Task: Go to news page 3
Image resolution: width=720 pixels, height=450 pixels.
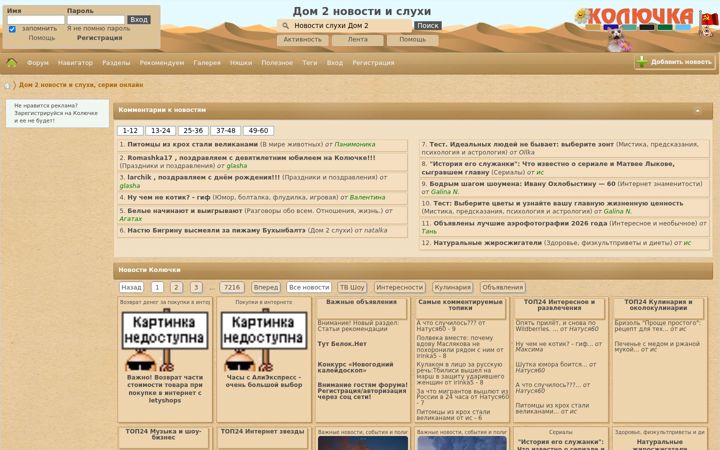Action: pyautogui.click(x=196, y=287)
